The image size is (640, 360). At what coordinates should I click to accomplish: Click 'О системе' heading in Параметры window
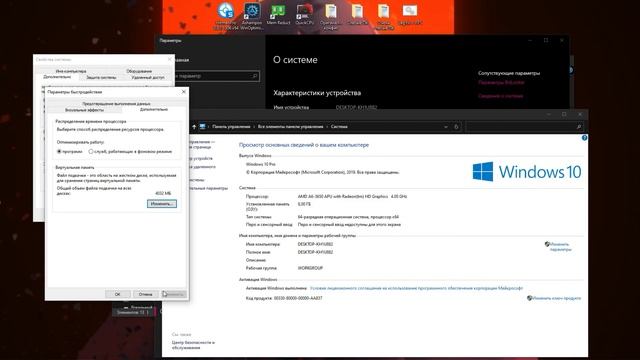tap(295, 60)
